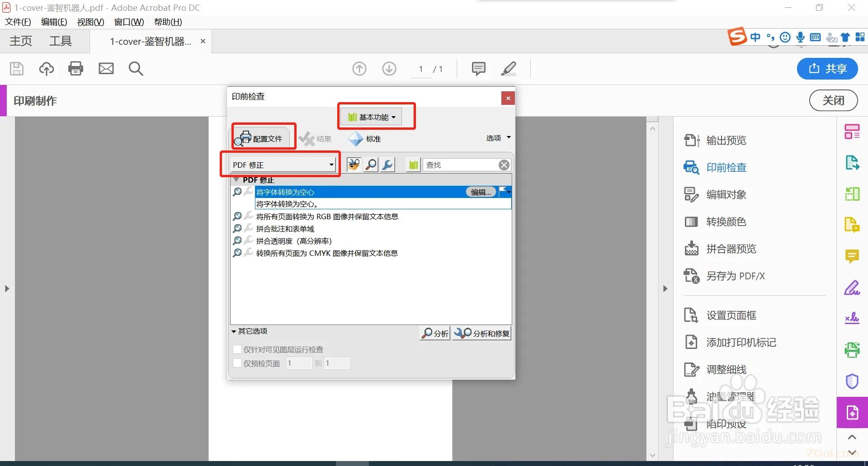
Task: Click the export PDF sidebar icon
Action: (852, 162)
